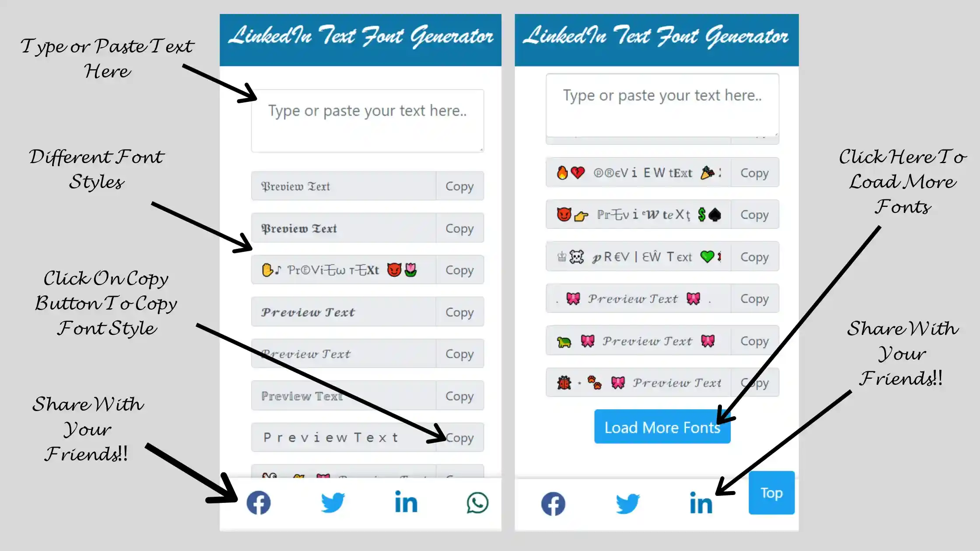980x551 pixels.
Task: Click the LinkedIn share icon
Action: point(405,502)
